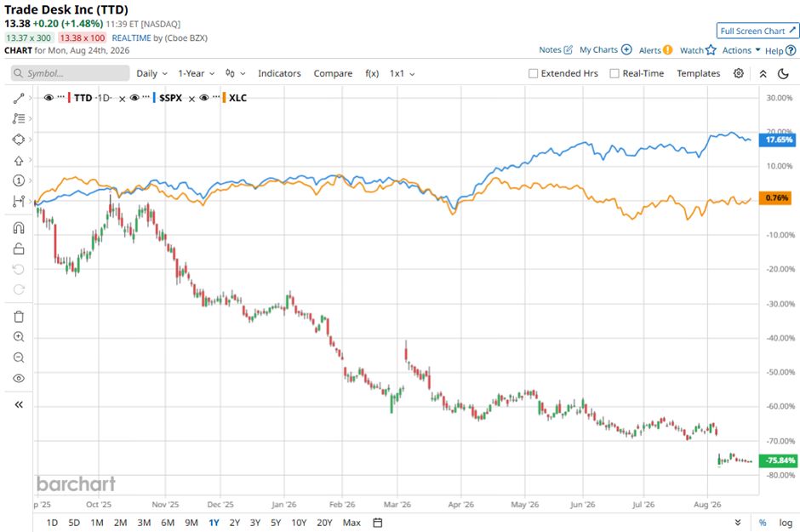Open the Indicators menu
Screen dimensions: 800x532
pos(279,73)
